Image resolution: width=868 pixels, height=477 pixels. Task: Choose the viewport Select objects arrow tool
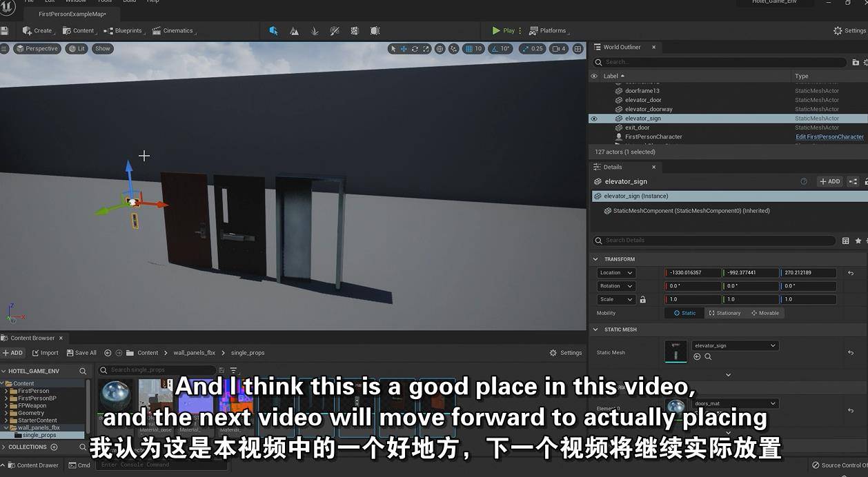393,48
